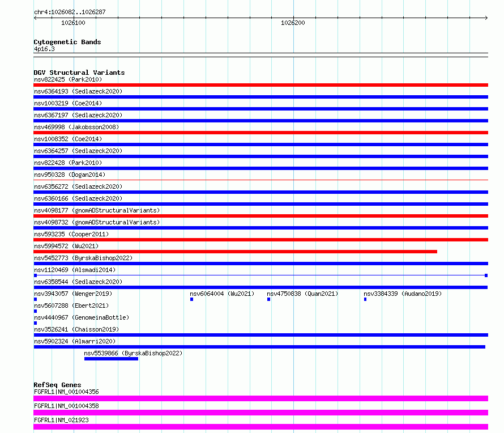Click the red bar under nsv4098177

click(x=260, y=216)
